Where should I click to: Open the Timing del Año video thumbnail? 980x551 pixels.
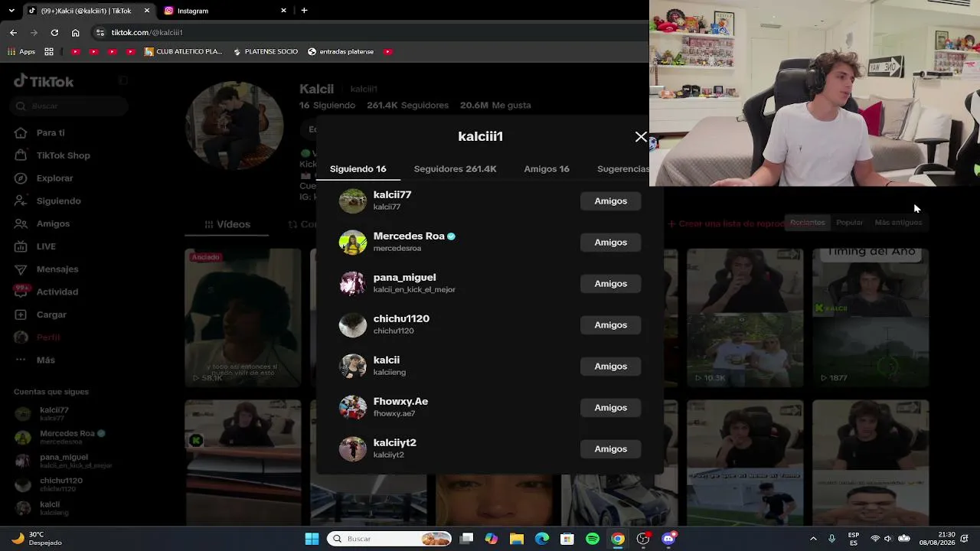(871, 318)
